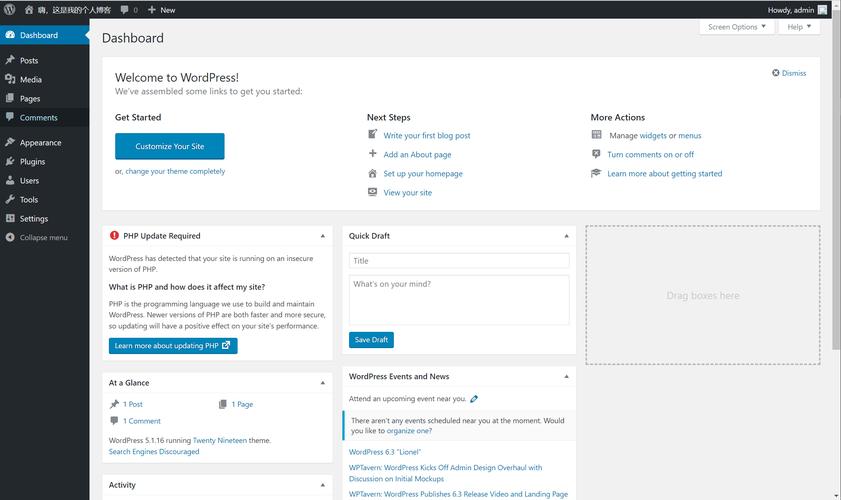The width and height of the screenshot is (841, 500).
Task: Toggle the Activity panel arrow
Action: click(323, 484)
